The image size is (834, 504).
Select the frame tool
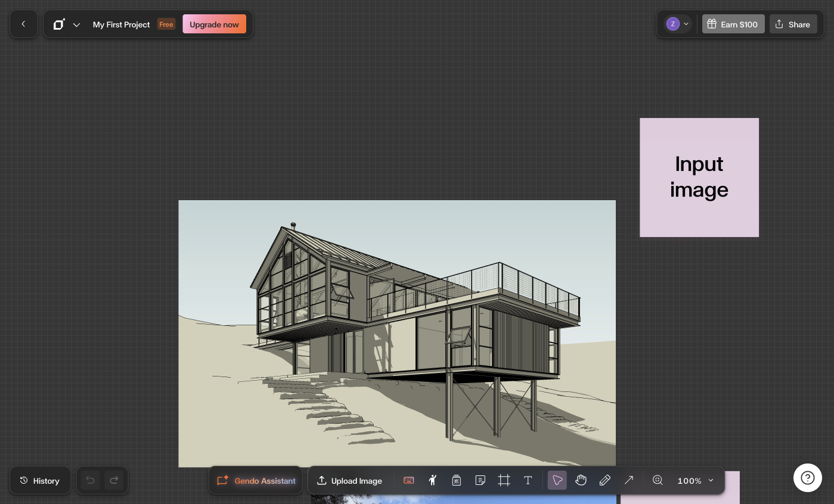[x=504, y=480]
